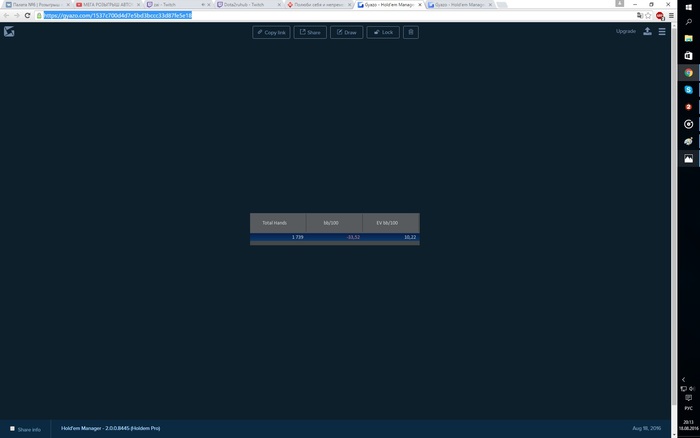Open the white circular target taskbar icon
The height and width of the screenshot is (438, 700).
(x=688, y=124)
